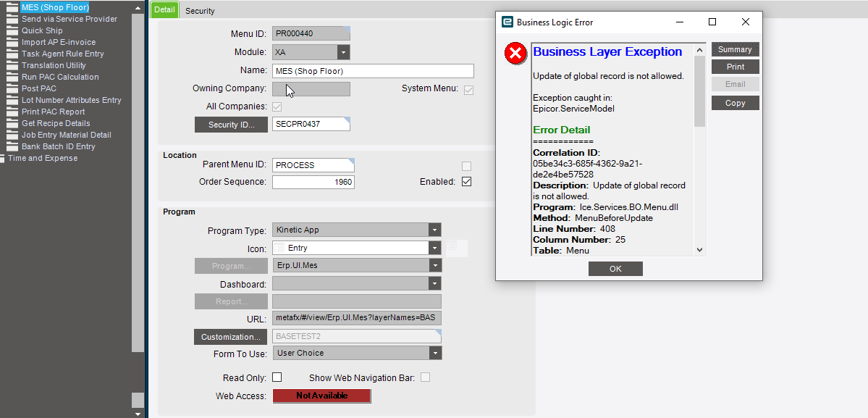Maximize the Business Logic Error dialog
This screenshot has height=418, width=868.
click(712, 22)
